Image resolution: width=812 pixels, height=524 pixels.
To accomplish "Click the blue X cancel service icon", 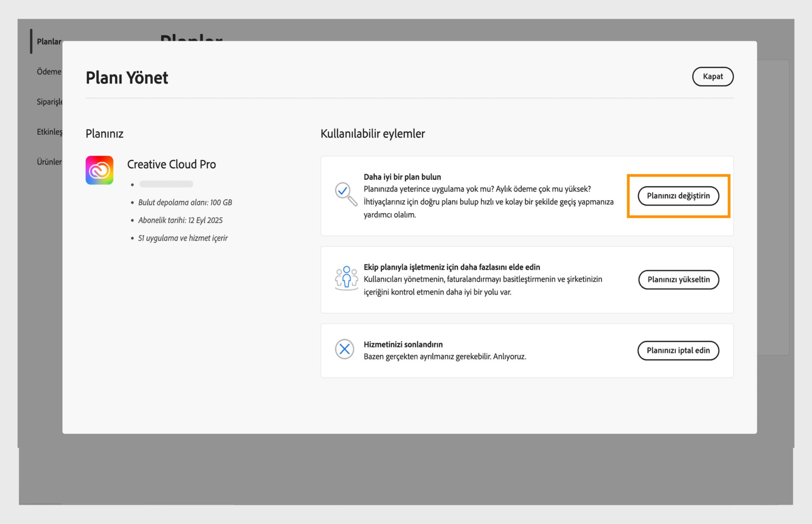I will click(x=344, y=349).
